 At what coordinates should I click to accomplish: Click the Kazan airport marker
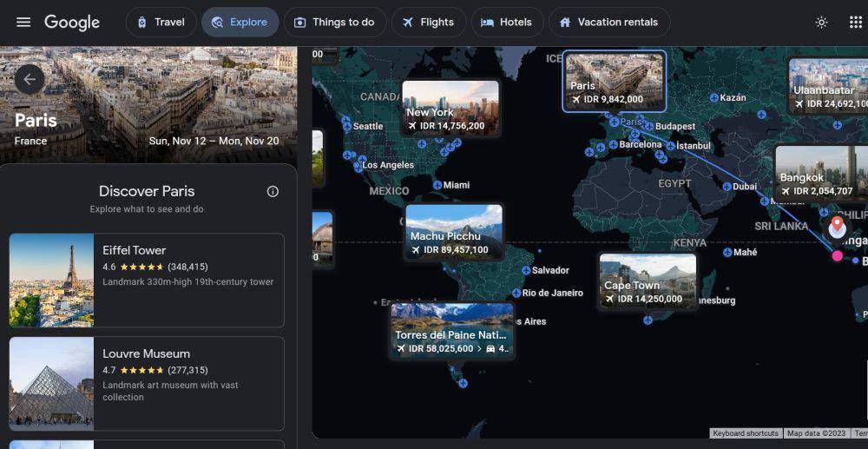[x=714, y=98]
